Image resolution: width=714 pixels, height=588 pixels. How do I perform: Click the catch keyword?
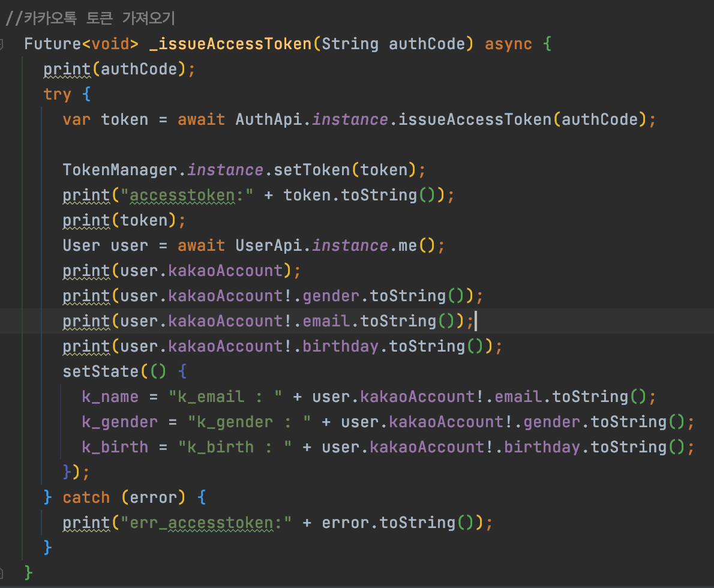(x=86, y=497)
